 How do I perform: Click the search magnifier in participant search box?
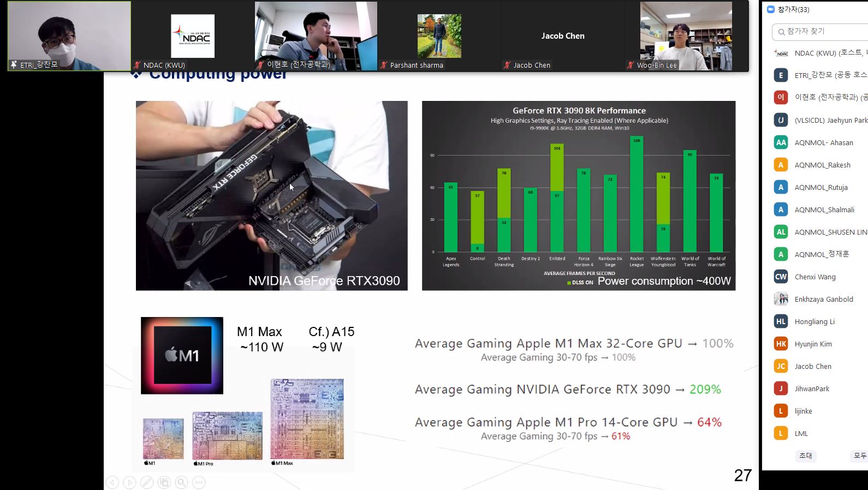(x=781, y=32)
